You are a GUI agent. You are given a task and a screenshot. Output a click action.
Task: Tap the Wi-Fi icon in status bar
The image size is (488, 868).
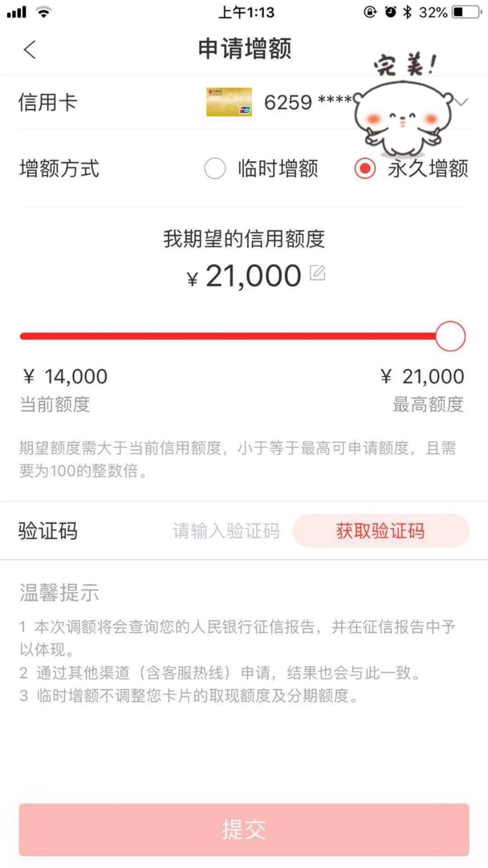point(44,12)
